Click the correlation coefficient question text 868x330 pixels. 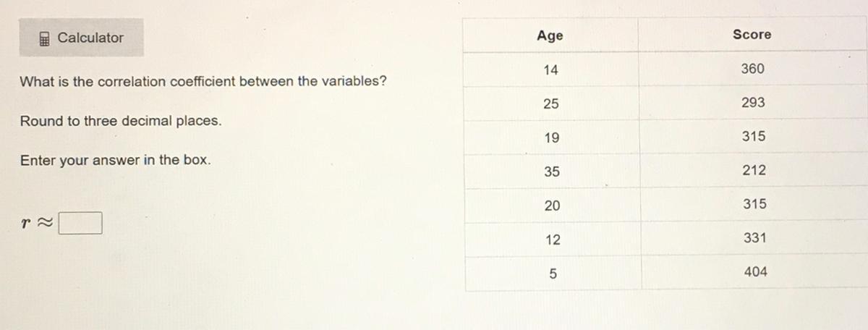(x=203, y=81)
